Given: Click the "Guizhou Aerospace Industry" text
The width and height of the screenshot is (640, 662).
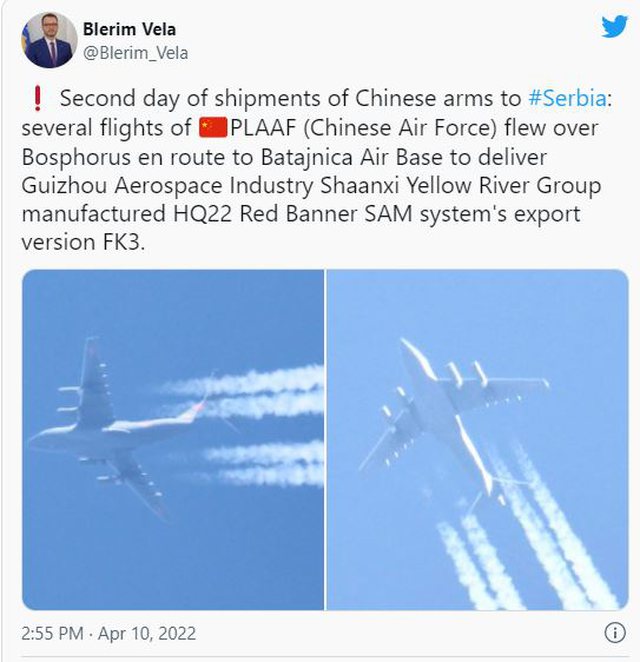Looking at the screenshot, I should (x=167, y=186).
